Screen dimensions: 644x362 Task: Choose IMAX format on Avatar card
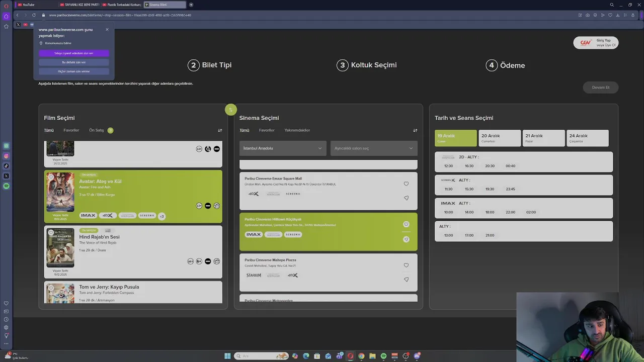[x=88, y=216]
